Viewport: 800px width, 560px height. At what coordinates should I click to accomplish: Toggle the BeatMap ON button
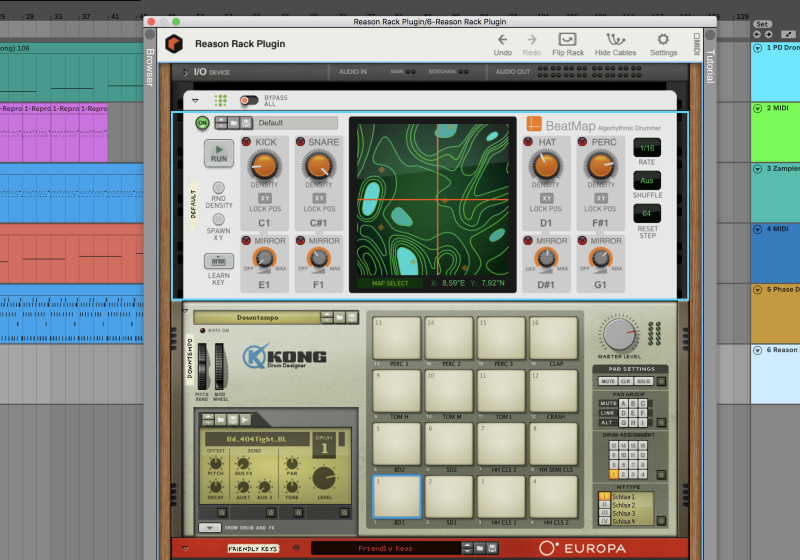point(202,123)
